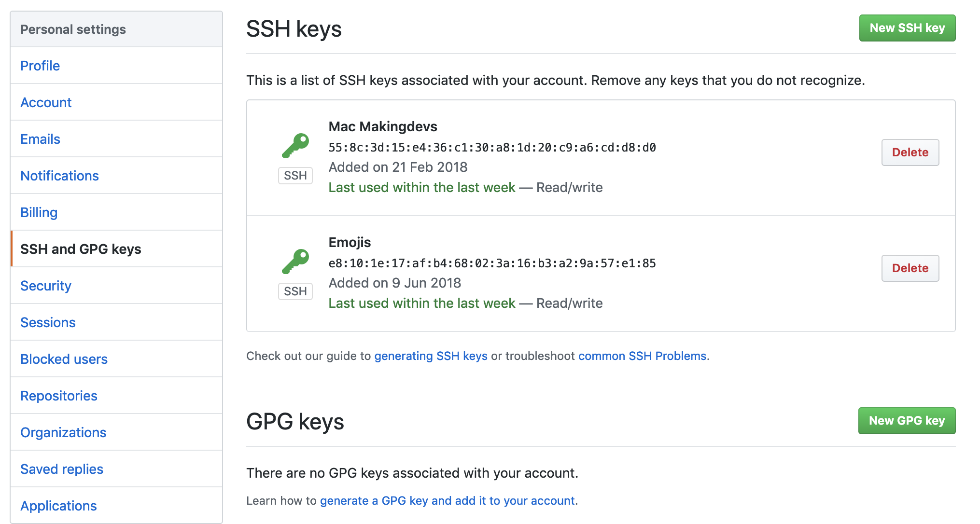
Task: Open the common SSH Problems link
Action: pos(642,356)
